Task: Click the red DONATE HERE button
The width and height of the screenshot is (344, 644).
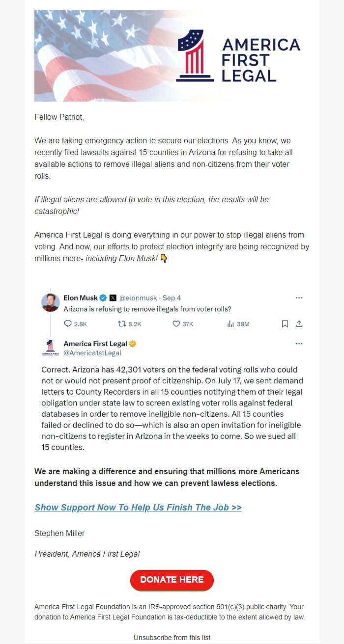Action: tap(172, 580)
